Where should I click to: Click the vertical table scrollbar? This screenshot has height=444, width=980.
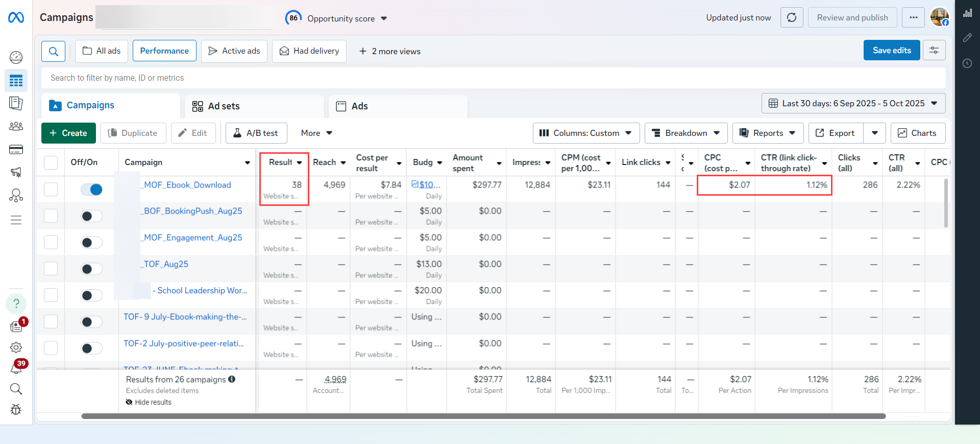[946, 203]
